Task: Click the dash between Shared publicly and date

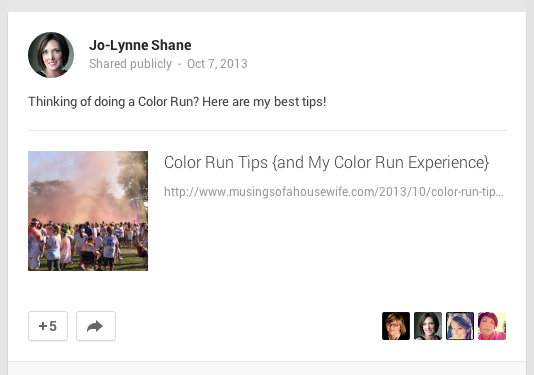Action: pyautogui.click(x=179, y=64)
